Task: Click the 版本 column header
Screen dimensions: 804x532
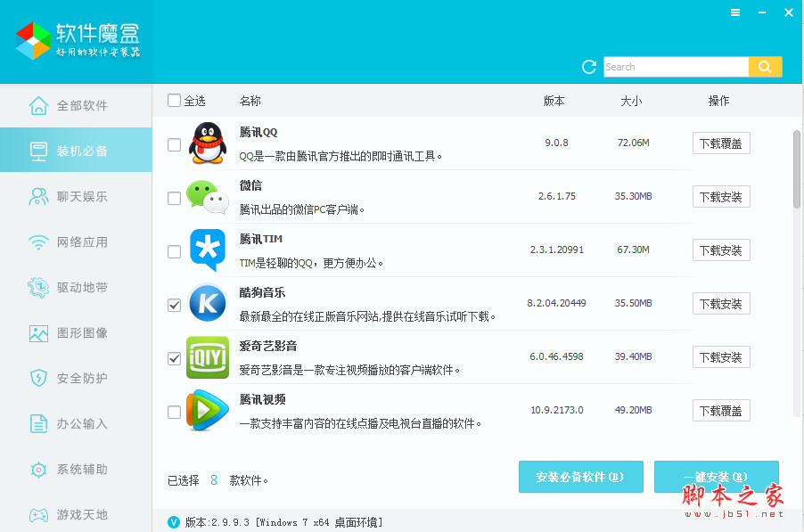Action: 554,101
